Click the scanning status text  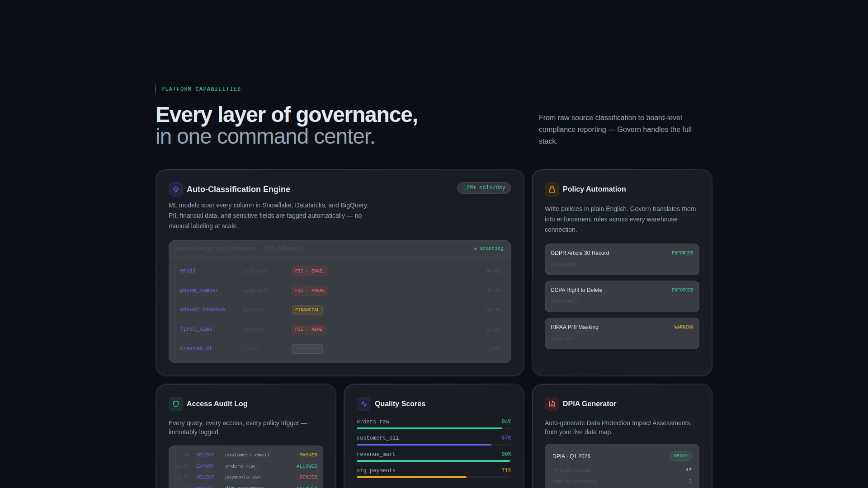[491, 249]
